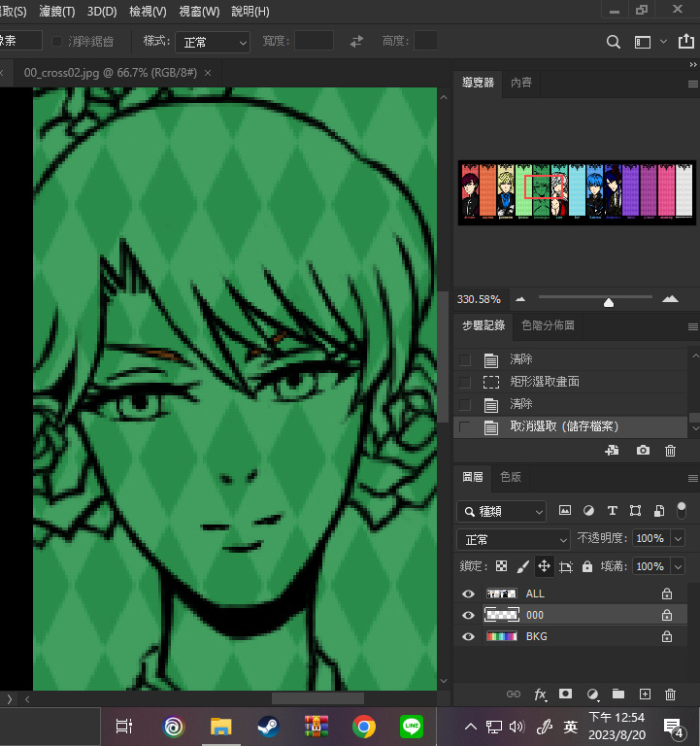Screen dimensions: 700x746
Task: Set history brush source for 取消選取
Action: click(465, 426)
